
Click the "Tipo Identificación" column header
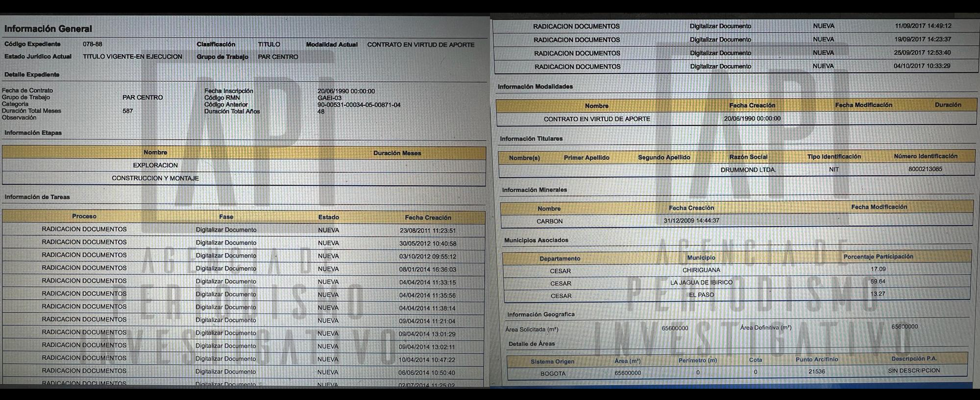coord(834,157)
